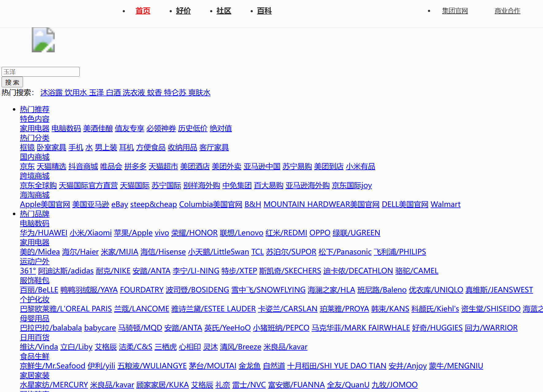This screenshot has width=543, height=392.
Task: Open the 京东 mall link
Action: 27,166
